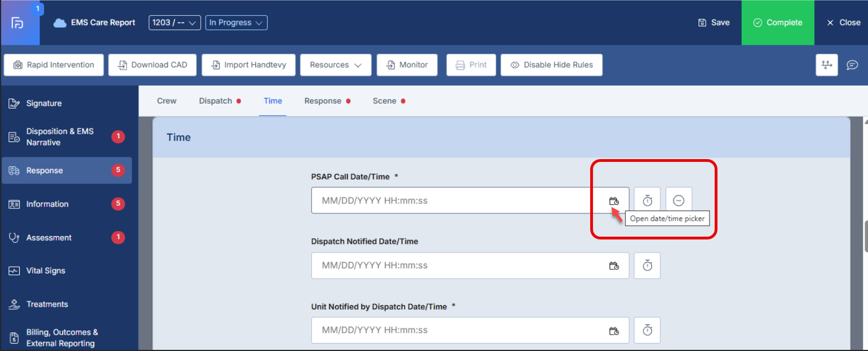Expand the 1203 / -- dropdown
Viewport: 868px width, 351px height.
(174, 23)
